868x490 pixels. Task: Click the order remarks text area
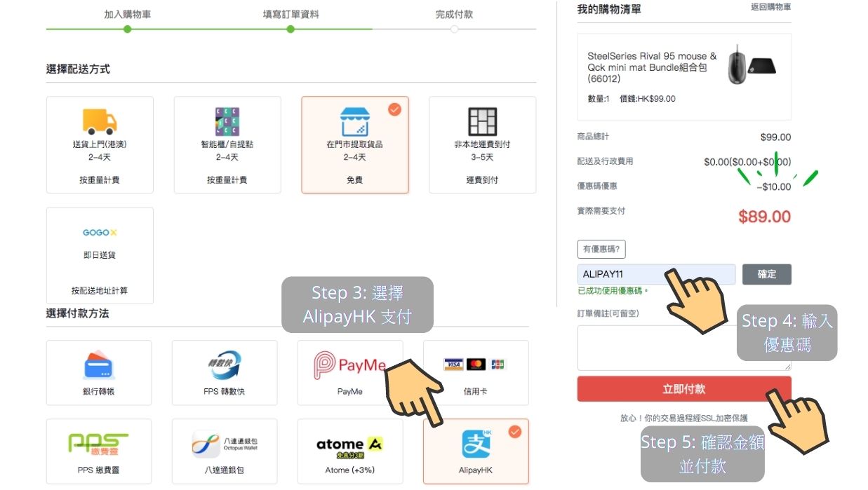pos(684,348)
